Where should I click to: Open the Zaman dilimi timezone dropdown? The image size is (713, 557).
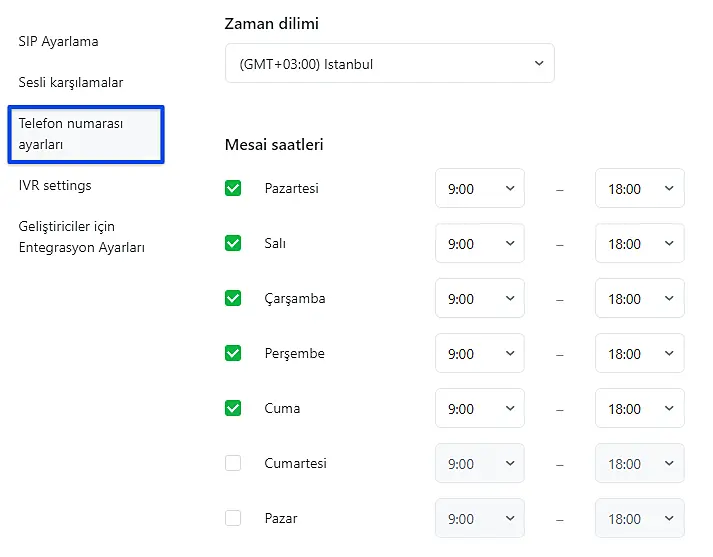pos(389,63)
